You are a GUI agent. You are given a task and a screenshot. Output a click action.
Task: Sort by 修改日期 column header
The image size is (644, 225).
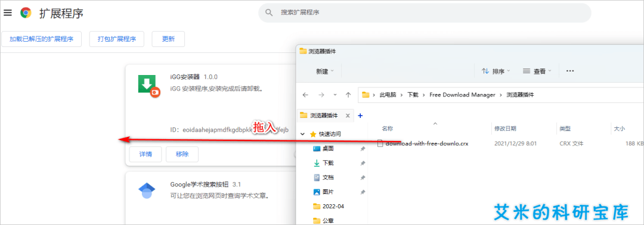[506, 129]
